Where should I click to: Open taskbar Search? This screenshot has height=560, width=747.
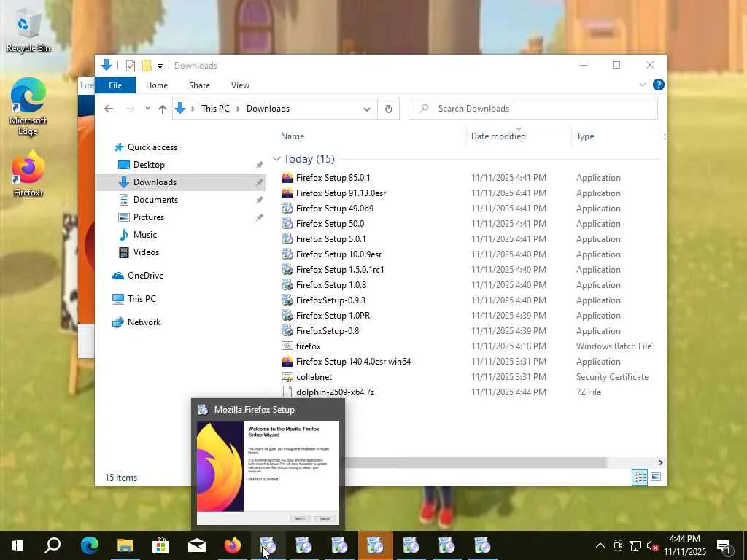click(53, 545)
